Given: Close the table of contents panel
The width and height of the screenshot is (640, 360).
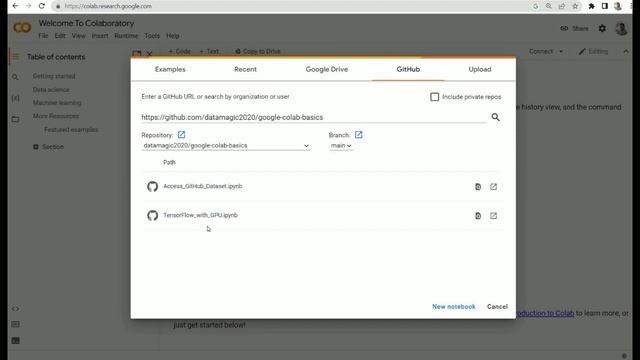Looking at the screenshot, I should click(149, 53).
